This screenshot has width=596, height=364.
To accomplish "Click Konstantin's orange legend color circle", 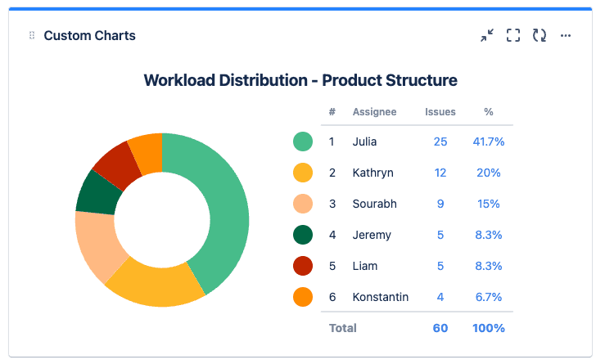I will tap(303, 297).
